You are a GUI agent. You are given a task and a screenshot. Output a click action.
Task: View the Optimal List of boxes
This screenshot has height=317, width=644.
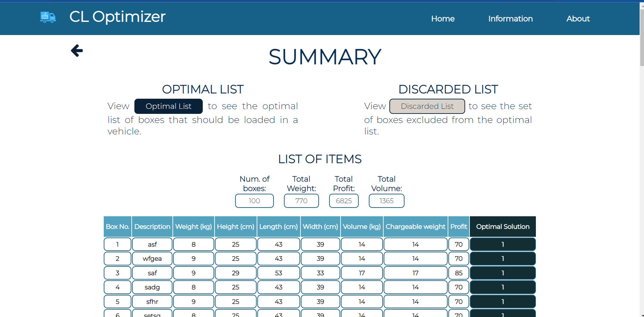coord(168,106)
